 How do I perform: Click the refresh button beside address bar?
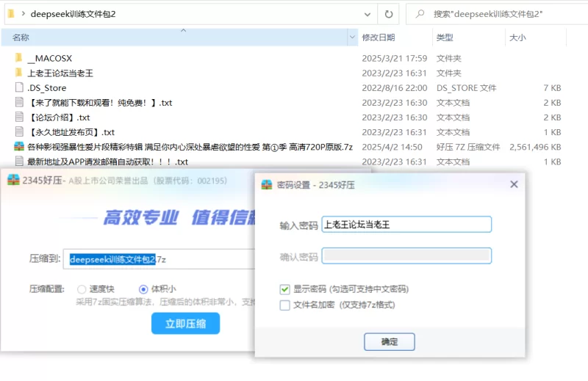point(388,14)
